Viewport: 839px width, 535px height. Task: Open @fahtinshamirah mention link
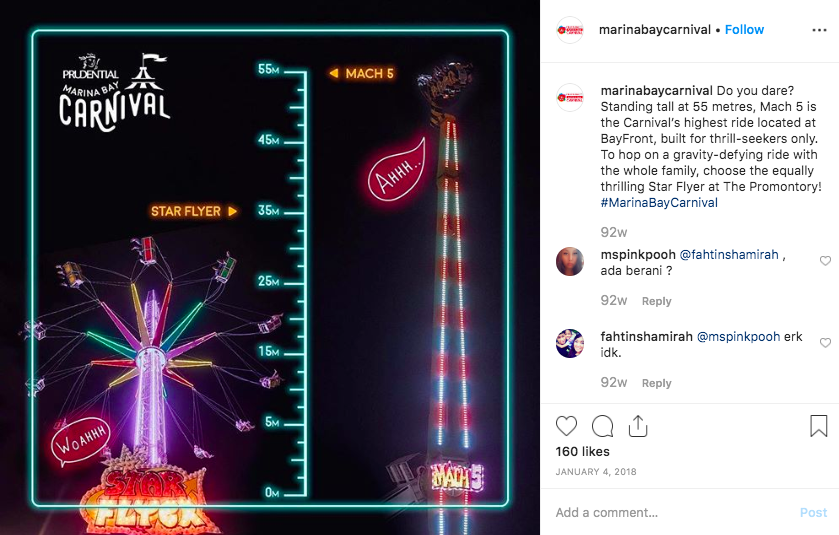coord(729,255)
